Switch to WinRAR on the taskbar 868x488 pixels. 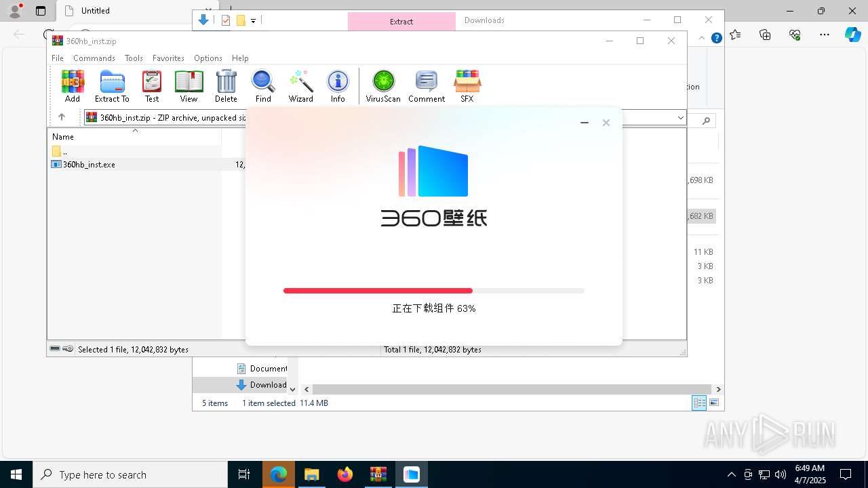[x=378, y=474]
